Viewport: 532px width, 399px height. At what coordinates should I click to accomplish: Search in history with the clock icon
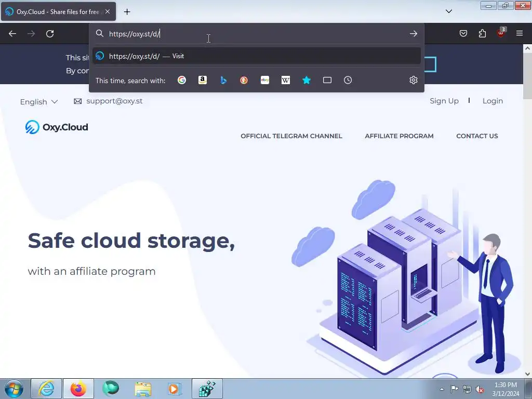(x=348, y=80)
